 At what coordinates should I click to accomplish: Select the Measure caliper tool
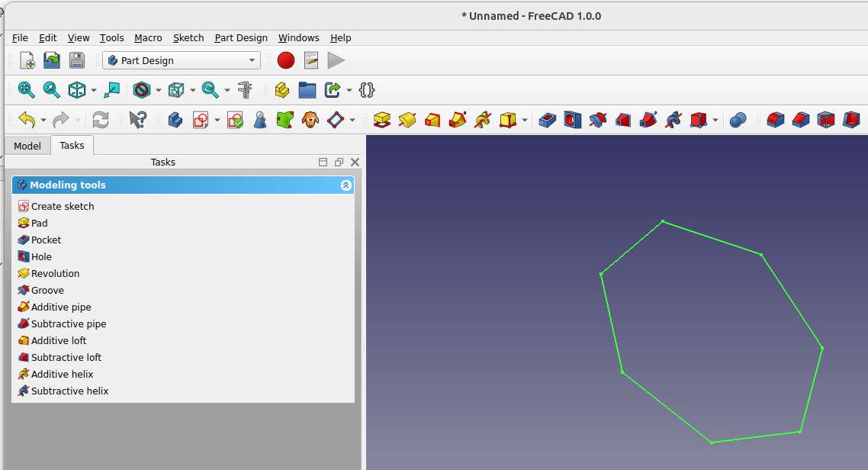point(245,90)
